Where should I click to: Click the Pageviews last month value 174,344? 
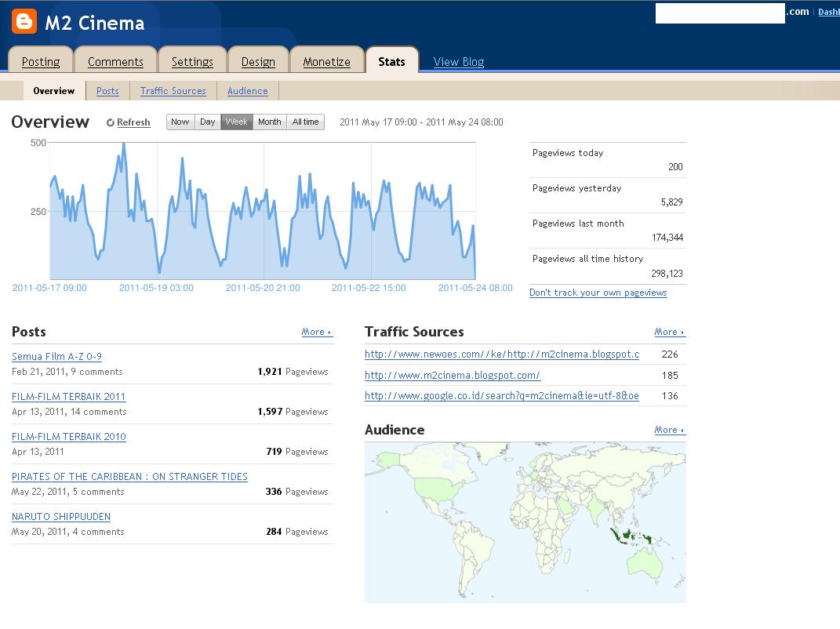click(x=667, y=238)
